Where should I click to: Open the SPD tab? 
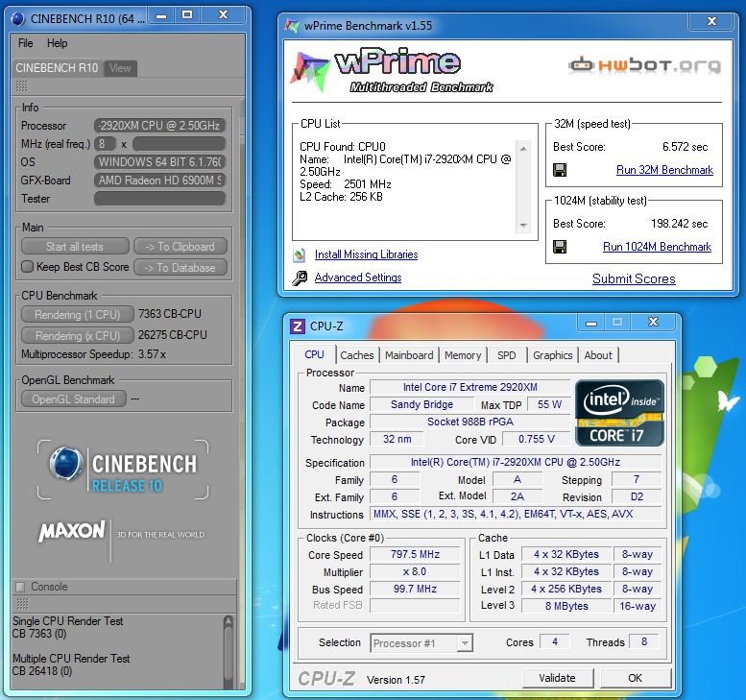pyautogui.click(x=507, y=355)
